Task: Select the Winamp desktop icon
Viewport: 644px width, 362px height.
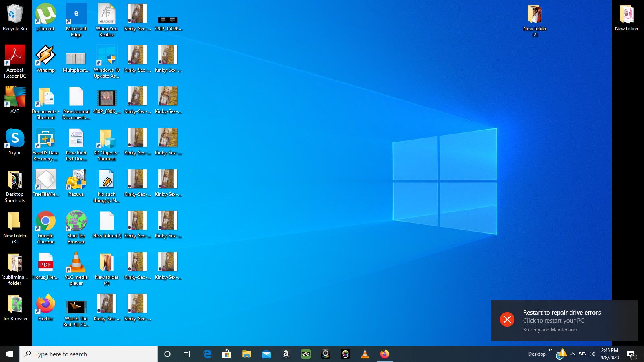Action: [x=45, y=59]
